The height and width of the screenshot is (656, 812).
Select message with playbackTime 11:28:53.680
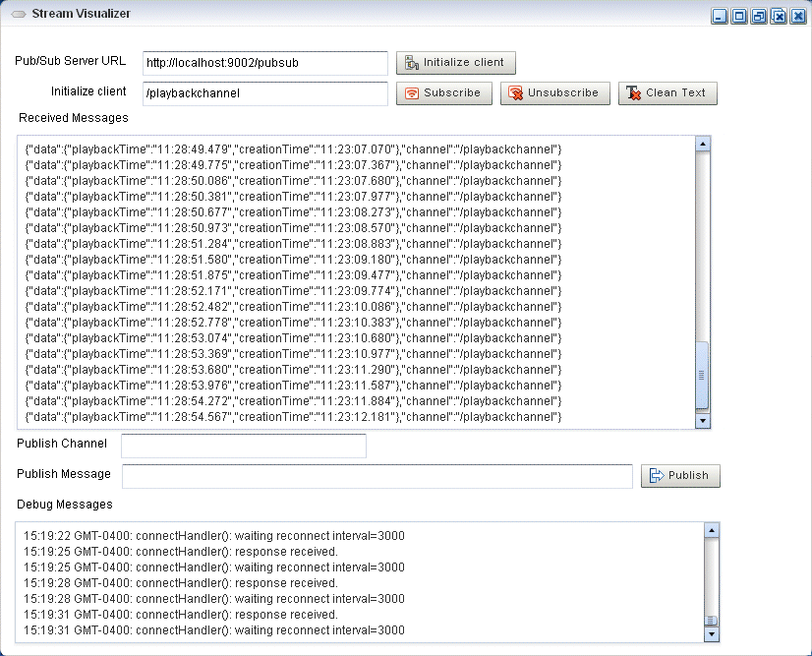[293, 370]
